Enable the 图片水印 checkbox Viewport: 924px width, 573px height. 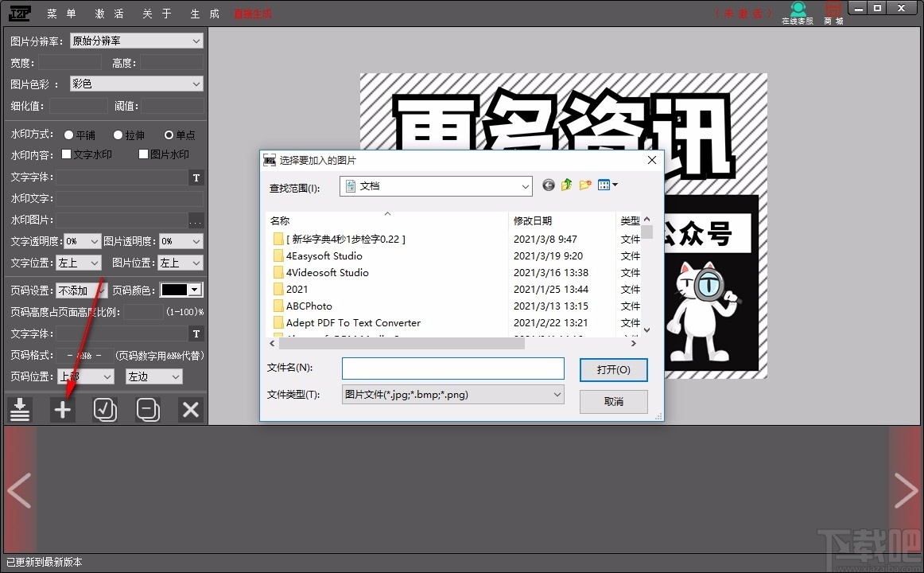[x=145, y=154]
